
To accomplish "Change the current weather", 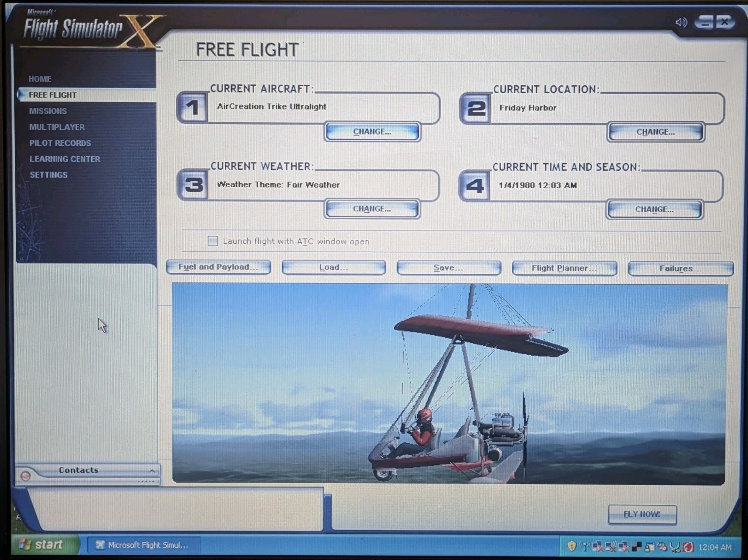I will click(372, 209).
